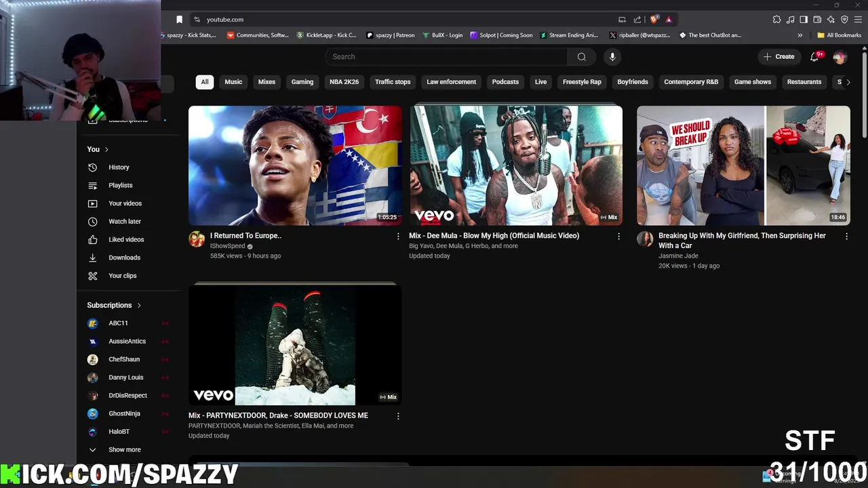868x488 pixels.
Task: Click the search magnifier button
Action: 581,57
